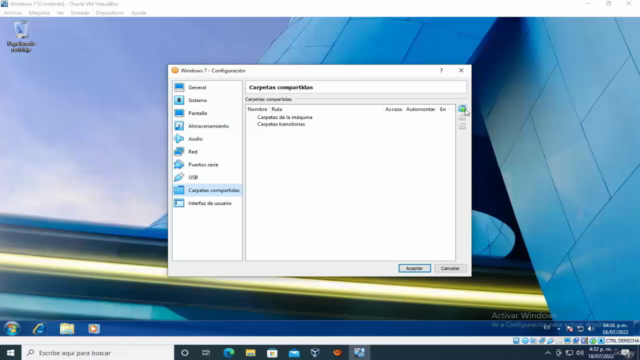
Task: Open the Recycle Bin on guest desktop
Action: click(x=21, y=36)
